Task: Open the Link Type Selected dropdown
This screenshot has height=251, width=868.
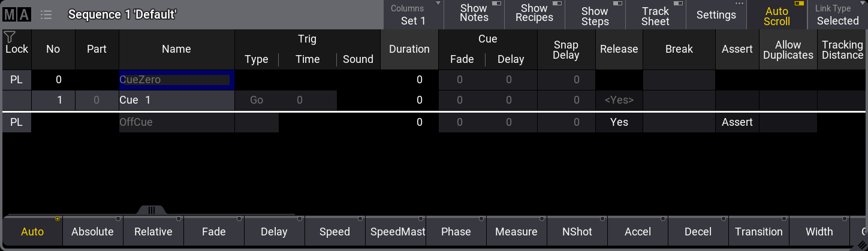Action: pos(837,14)
